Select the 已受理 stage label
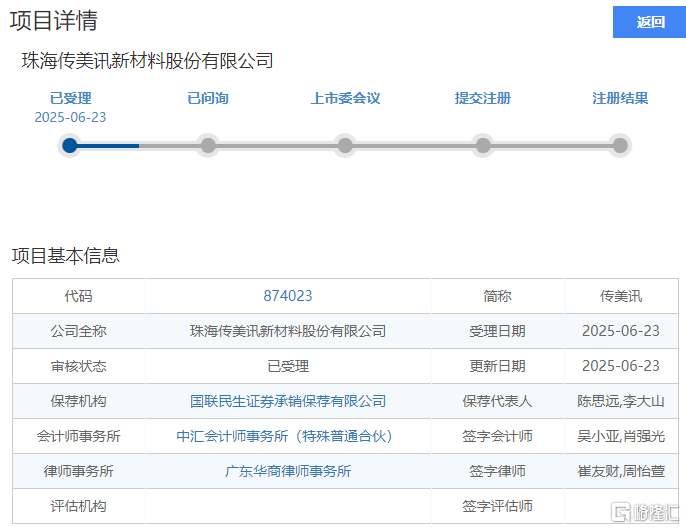The height and width of the screenshot is (529, 686). tap(70, 98)
